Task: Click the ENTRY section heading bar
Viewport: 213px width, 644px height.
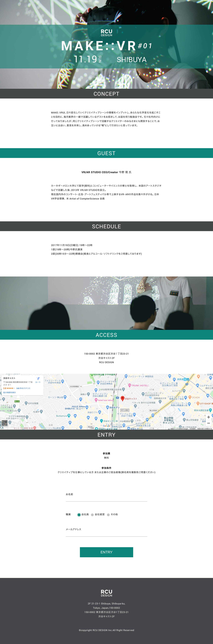Action: pyautogui.click(x=106, y=435)
